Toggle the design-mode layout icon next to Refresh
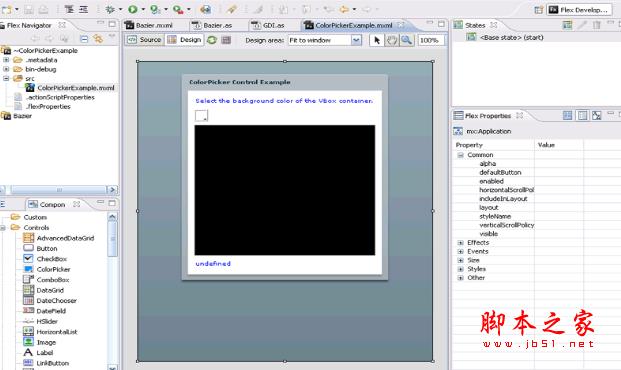This screenshot has width=621, height=370. (226, 40)
